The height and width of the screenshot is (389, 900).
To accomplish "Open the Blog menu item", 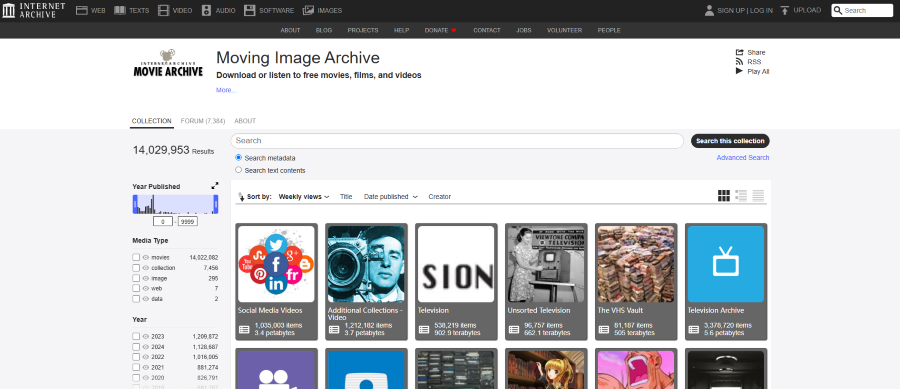I will [x=324, y=30].
